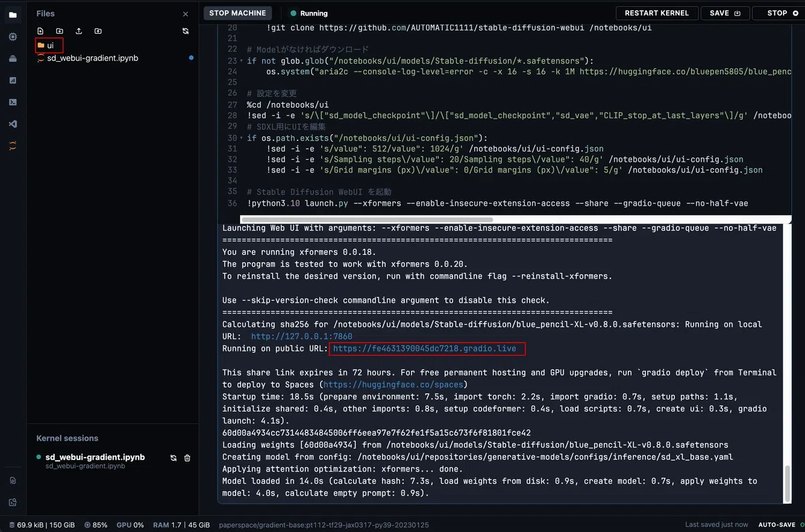Click code line 36 launch.py command
805x532 pixels.
(x=497, y=203)
